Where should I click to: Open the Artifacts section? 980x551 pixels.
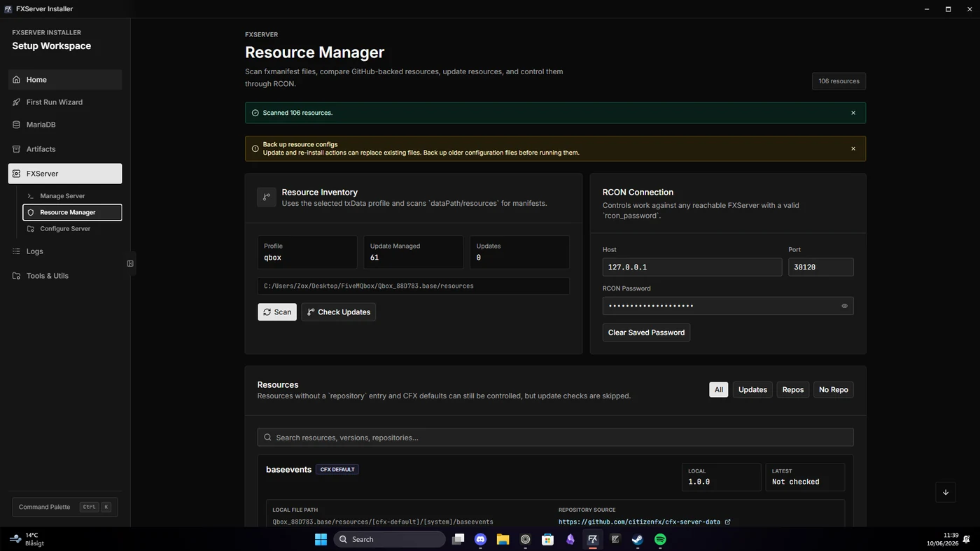point(65,149)
